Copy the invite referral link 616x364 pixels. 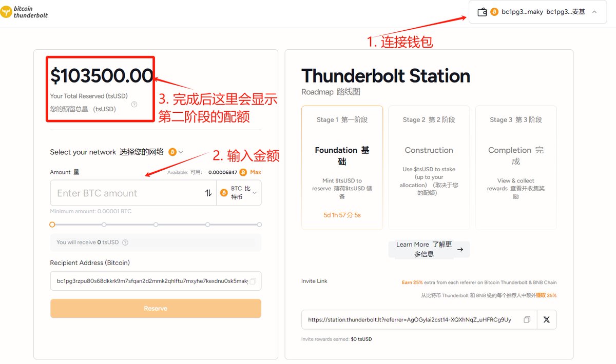(x=527, y=319)
